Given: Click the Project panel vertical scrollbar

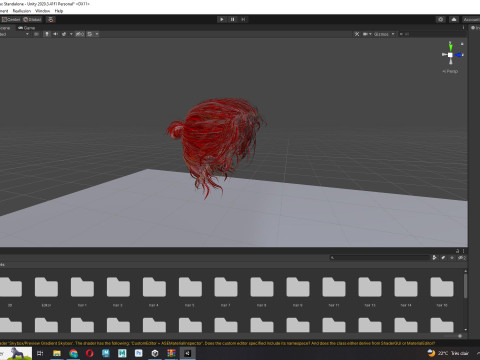Looking at the screenshot, I should (x=465, y=286).
